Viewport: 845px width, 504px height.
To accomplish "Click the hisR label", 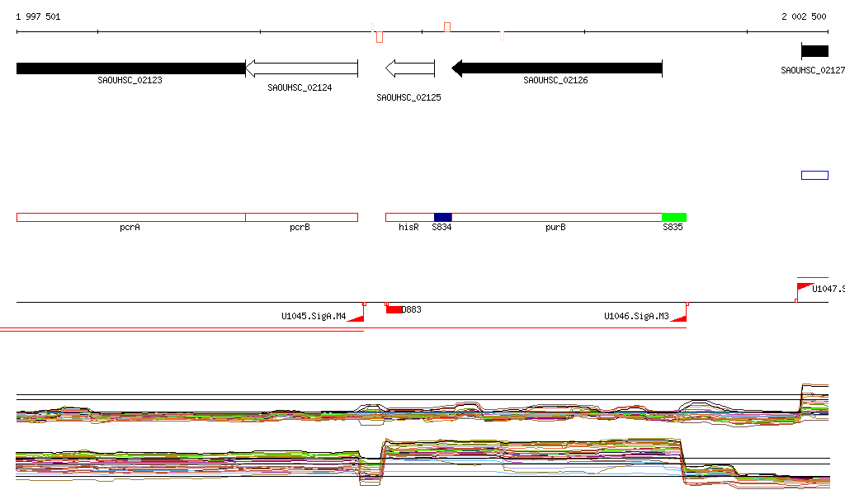I will (408, 227).
